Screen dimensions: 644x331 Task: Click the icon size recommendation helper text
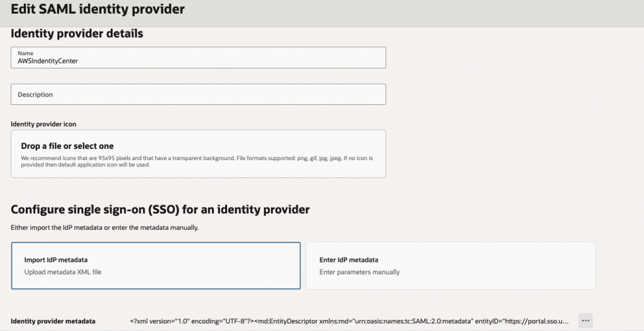tap(196, 161)
